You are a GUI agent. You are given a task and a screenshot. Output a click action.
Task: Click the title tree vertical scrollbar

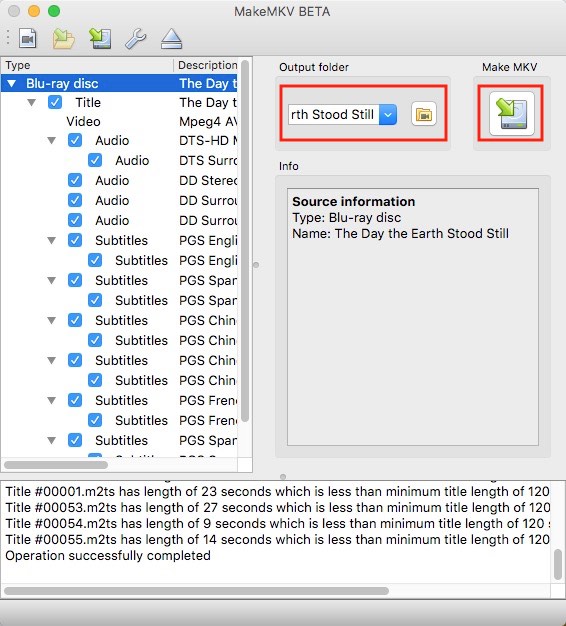(245, 241)
